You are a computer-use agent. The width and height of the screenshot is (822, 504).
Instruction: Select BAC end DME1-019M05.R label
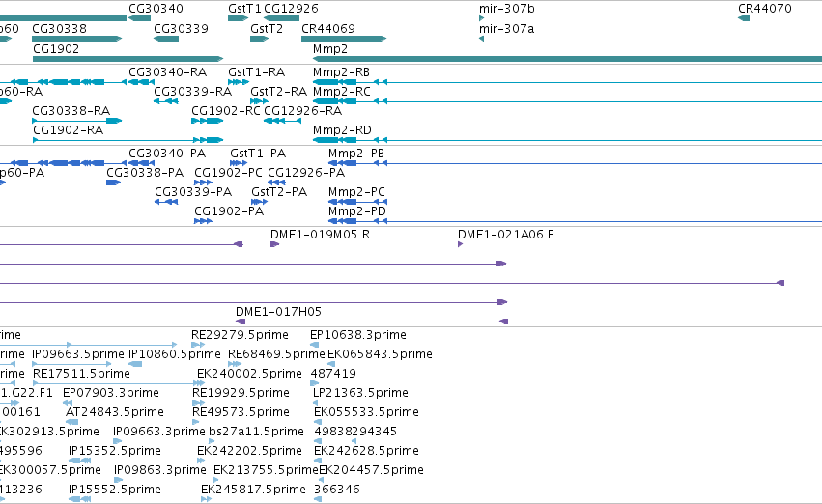tap(320, 235)
